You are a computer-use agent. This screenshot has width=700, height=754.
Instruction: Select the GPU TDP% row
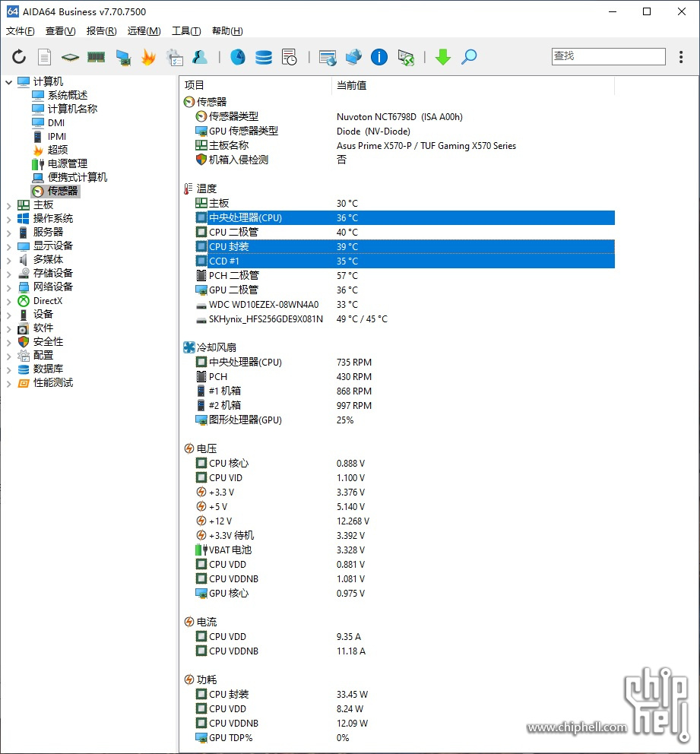coord(404,737)
